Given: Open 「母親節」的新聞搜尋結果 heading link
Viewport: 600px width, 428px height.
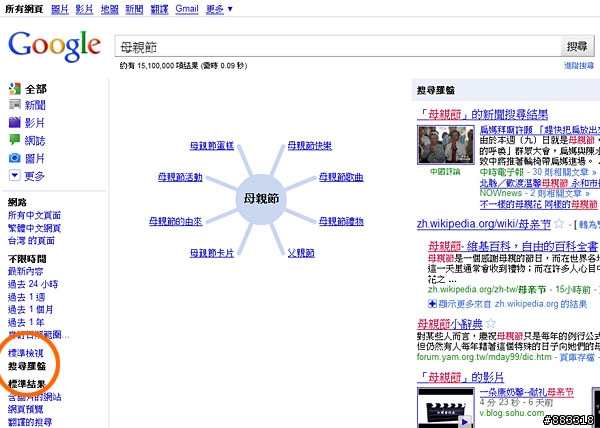Looking at the screenshot, I should click(483, 114).
